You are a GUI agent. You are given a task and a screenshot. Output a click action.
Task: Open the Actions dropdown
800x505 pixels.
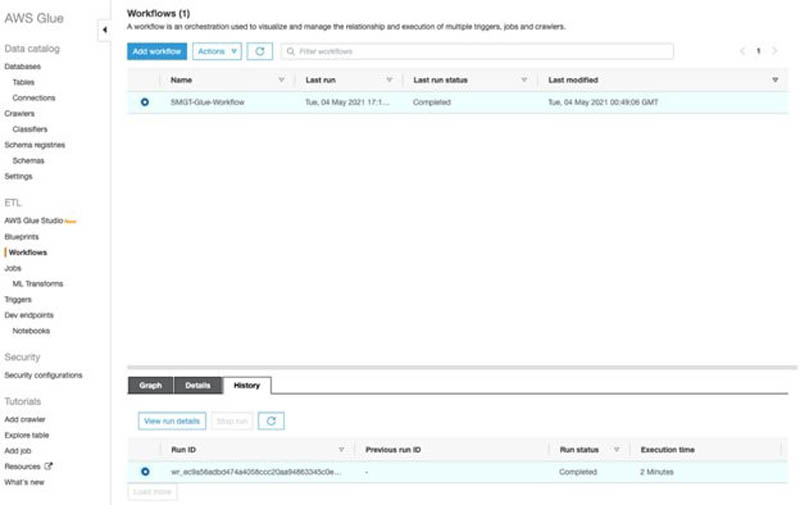pyautogui.click(x=217, y=52)
